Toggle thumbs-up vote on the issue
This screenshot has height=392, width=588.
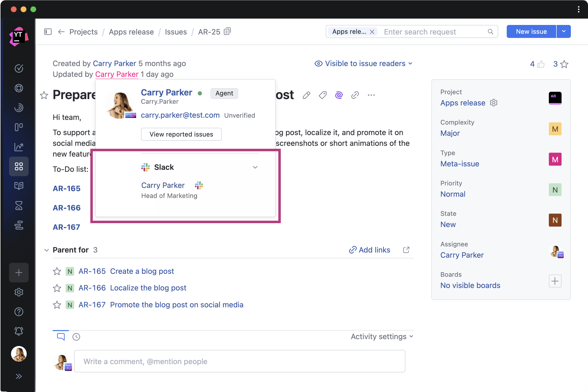[541, 64]
